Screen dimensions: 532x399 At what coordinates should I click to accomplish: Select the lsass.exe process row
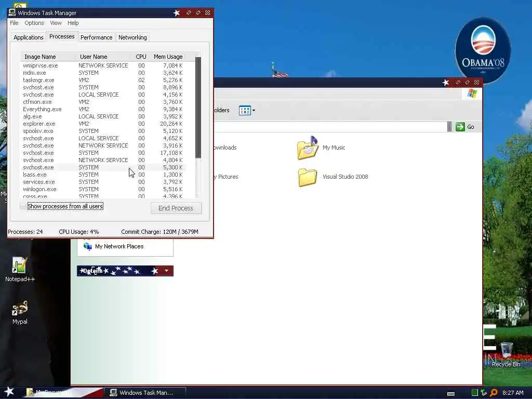103,175
